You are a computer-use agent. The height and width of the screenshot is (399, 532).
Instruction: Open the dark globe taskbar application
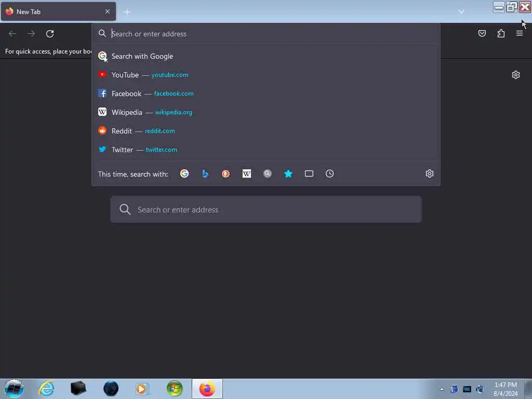pyautogui.click(x=111, y=389)
